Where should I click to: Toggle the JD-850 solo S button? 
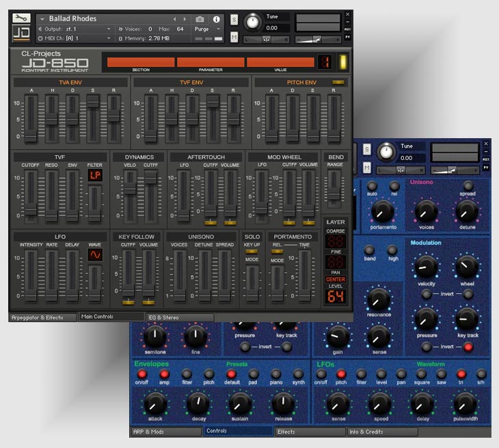(x=234, y=18)
